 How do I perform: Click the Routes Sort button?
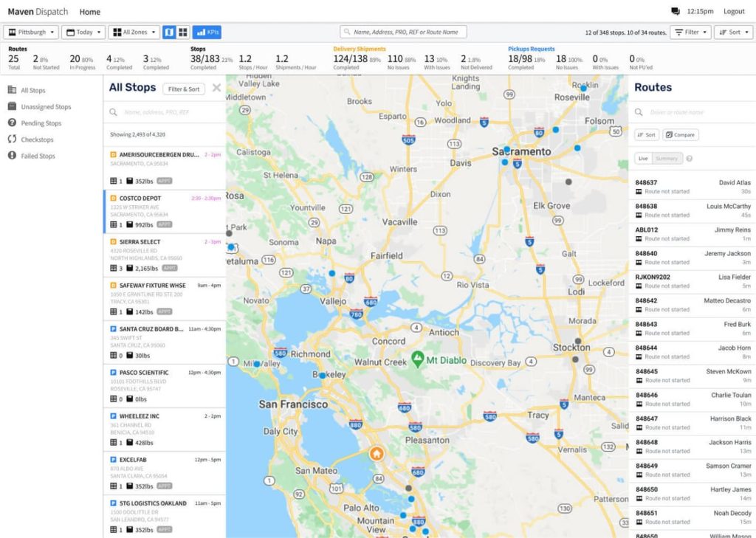(647, 135)
